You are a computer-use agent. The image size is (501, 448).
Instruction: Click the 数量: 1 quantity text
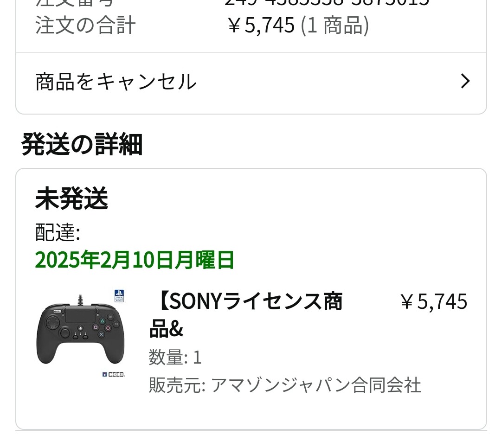click(x=175, y=358)
